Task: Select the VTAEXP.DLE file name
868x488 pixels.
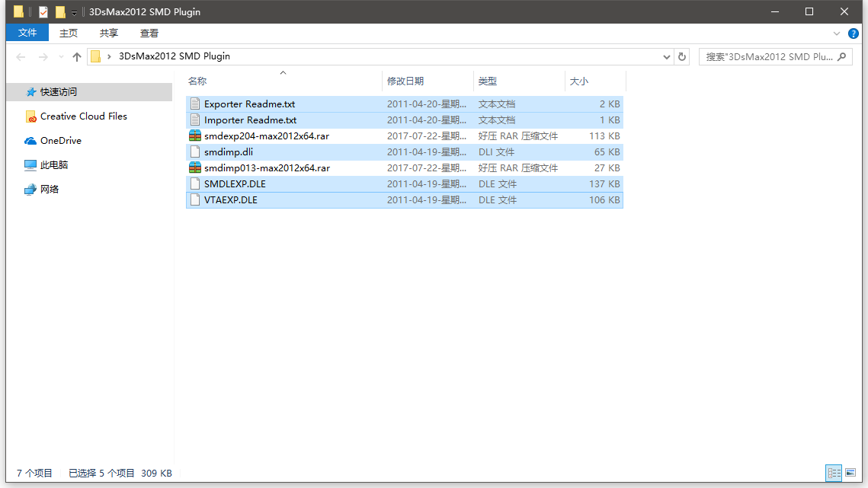Action: click(230, 200)
